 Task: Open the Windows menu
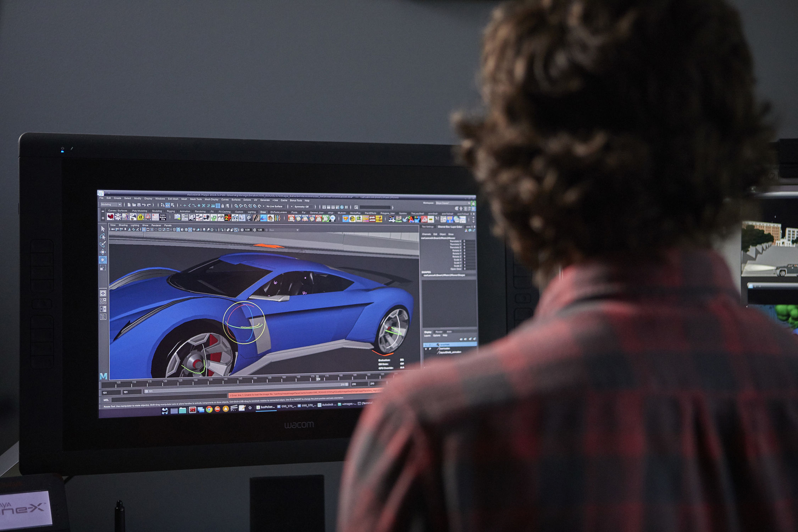point(160,199)
